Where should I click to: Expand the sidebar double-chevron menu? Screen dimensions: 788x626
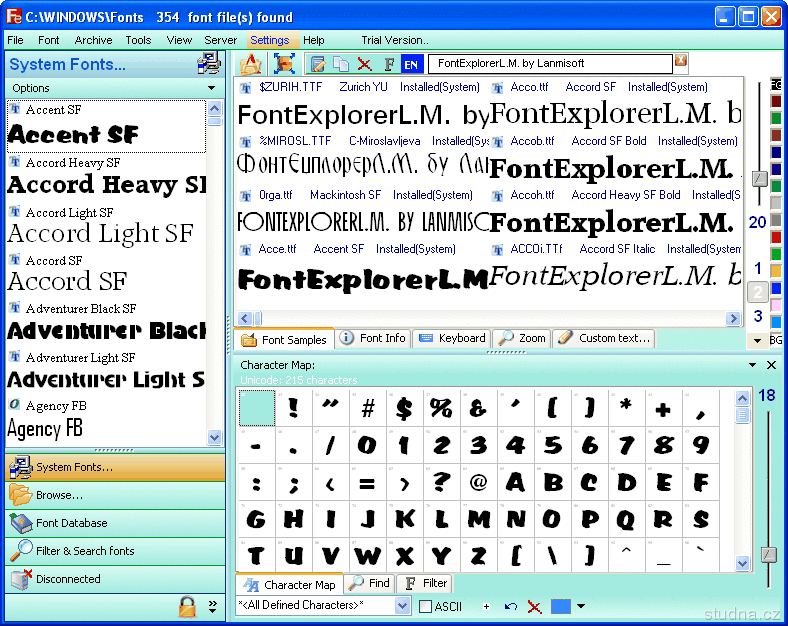213,606
